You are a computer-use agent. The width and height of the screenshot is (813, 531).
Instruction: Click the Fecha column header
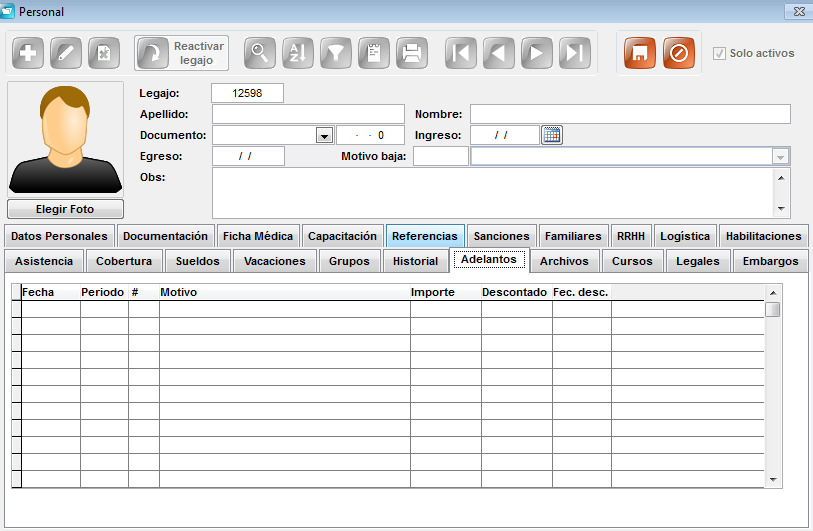(x=50, y=292)
